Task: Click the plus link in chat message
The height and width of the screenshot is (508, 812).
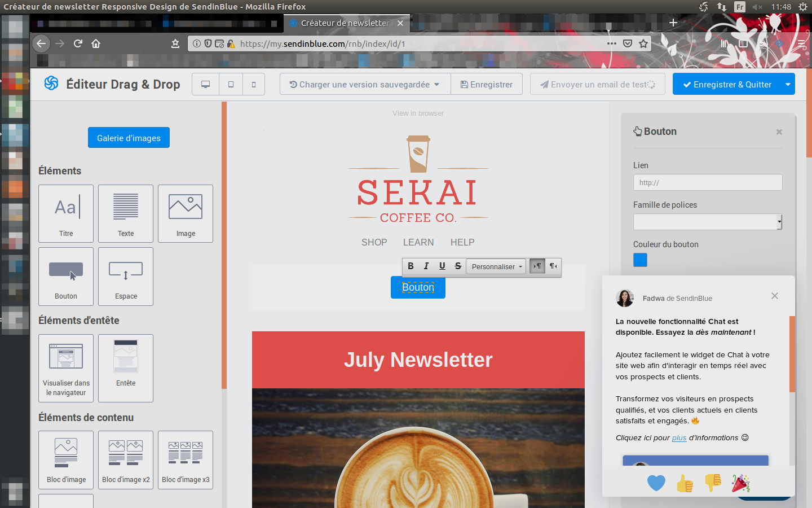Action: pyautogui.click(x=679, y=438)
